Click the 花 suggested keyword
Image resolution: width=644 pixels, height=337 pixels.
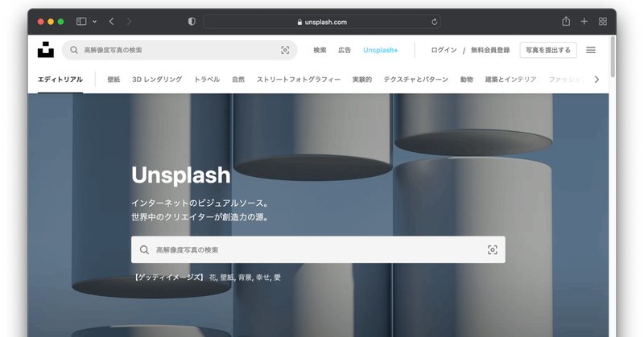point(212,277)
